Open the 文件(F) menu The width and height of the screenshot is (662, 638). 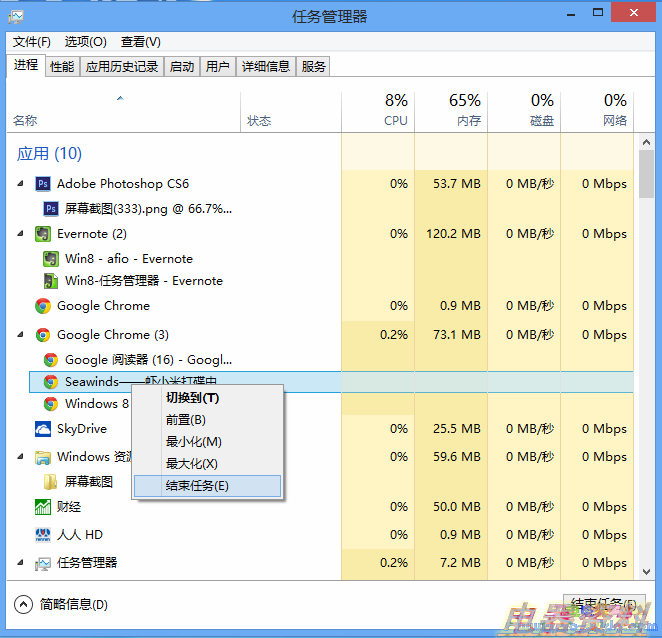coord(31,42)
